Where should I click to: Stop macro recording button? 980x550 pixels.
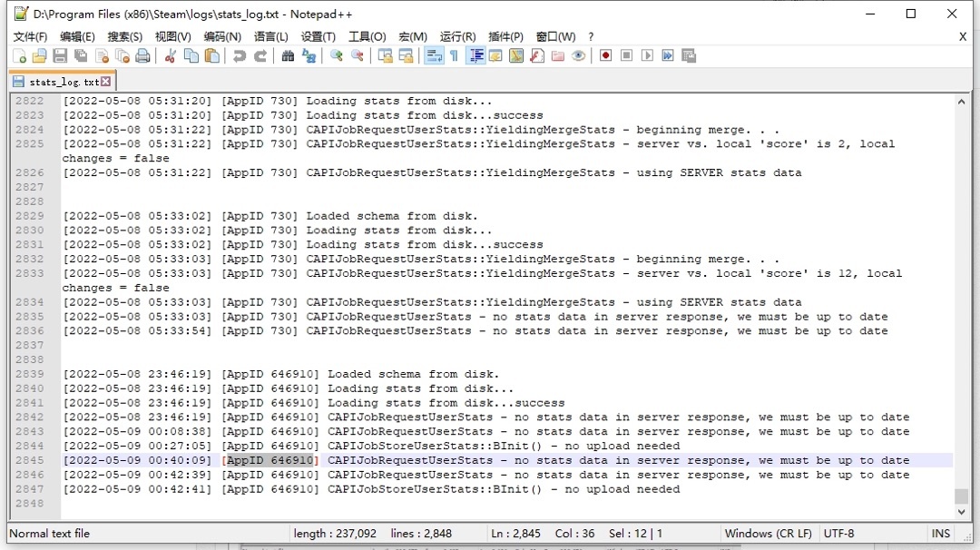(627, 56)
